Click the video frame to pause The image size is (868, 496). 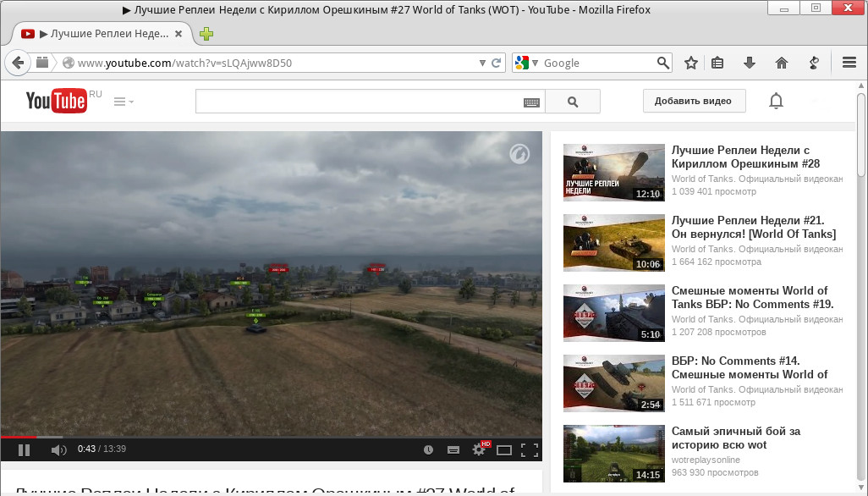(272, 284)
